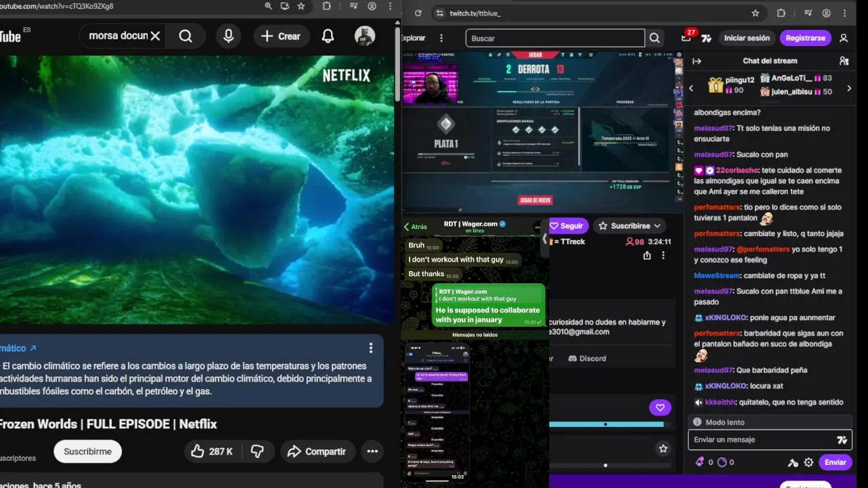
Task: Open the Bits icon inside the chat input
Action: pos(842,440)
